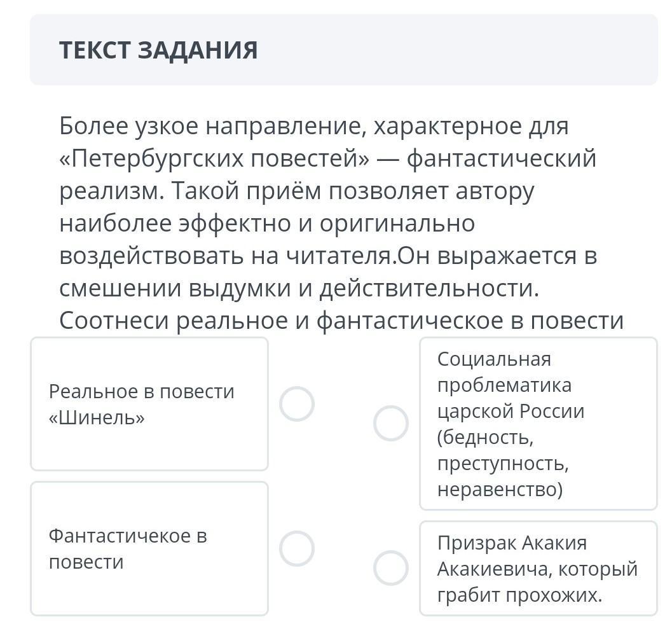
Task: Click «(бедность, преступность, неравенство)» text
Action: point(502,463)
